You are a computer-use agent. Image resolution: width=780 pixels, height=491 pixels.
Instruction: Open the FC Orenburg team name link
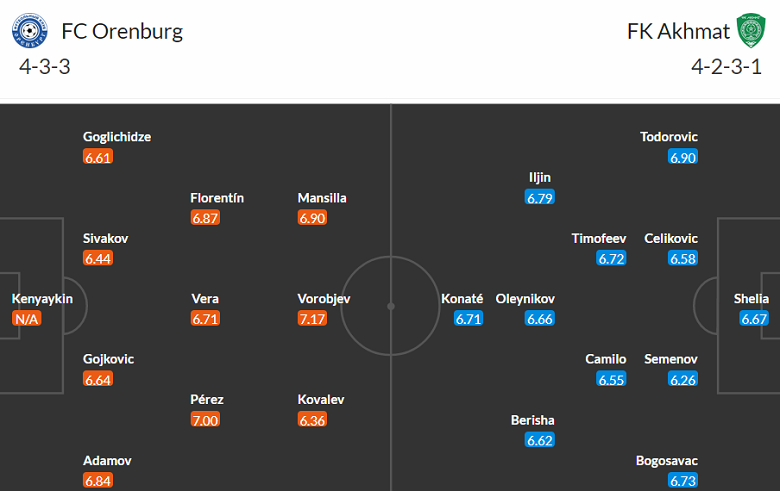[x=122, y=31]
